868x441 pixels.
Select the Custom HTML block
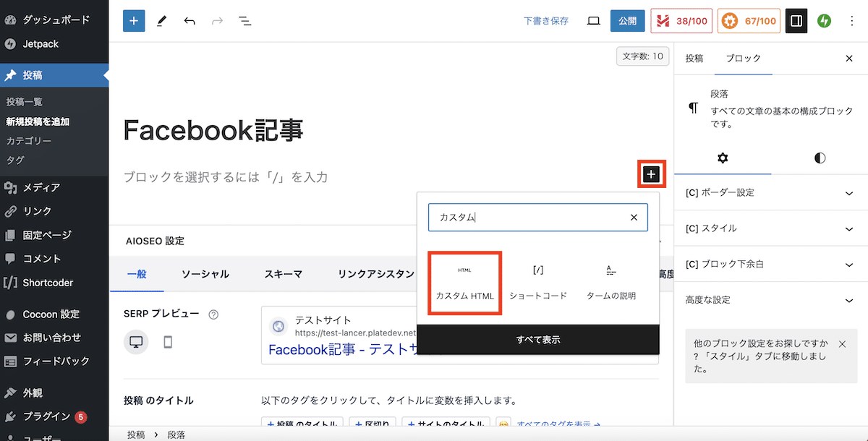coord(464,283)
